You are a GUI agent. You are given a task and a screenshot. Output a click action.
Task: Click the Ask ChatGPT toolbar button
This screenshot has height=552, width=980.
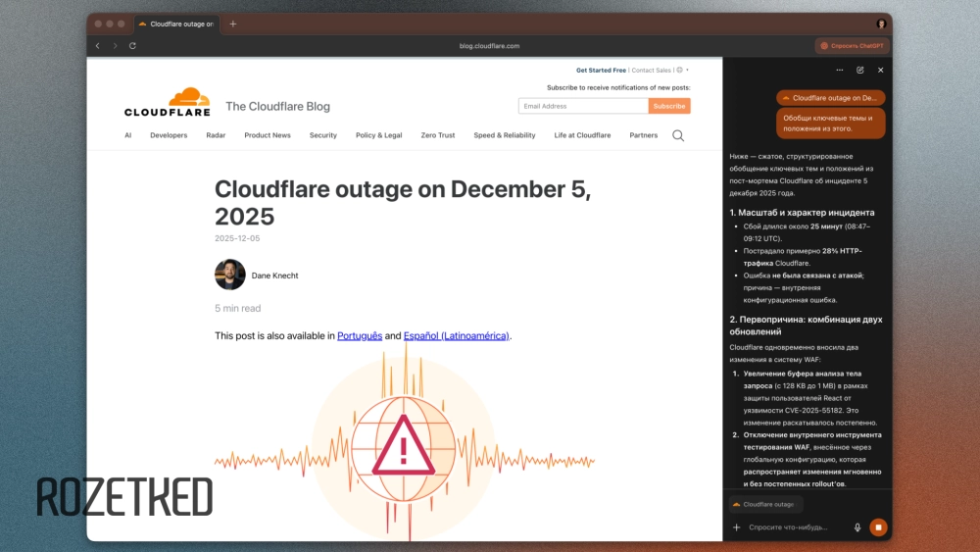pos(853,46)
